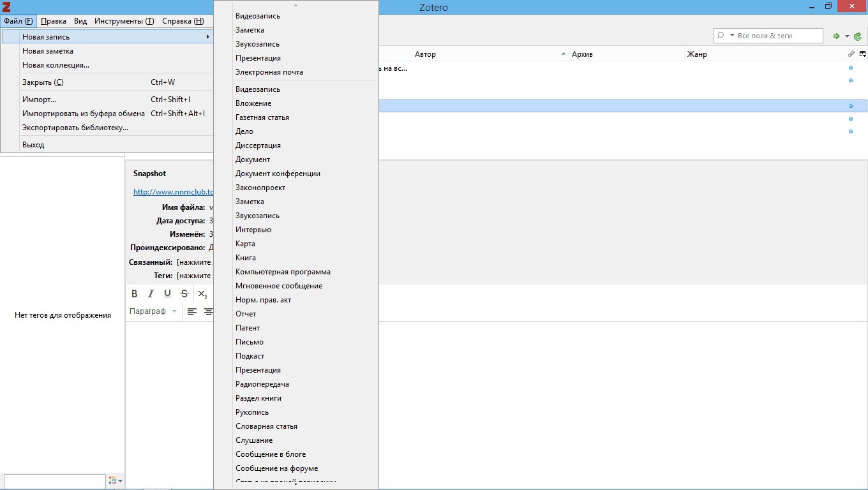This screenshot has width=868, height=490.
Task: Create an Электронная почта item
Action: [296, 72]
